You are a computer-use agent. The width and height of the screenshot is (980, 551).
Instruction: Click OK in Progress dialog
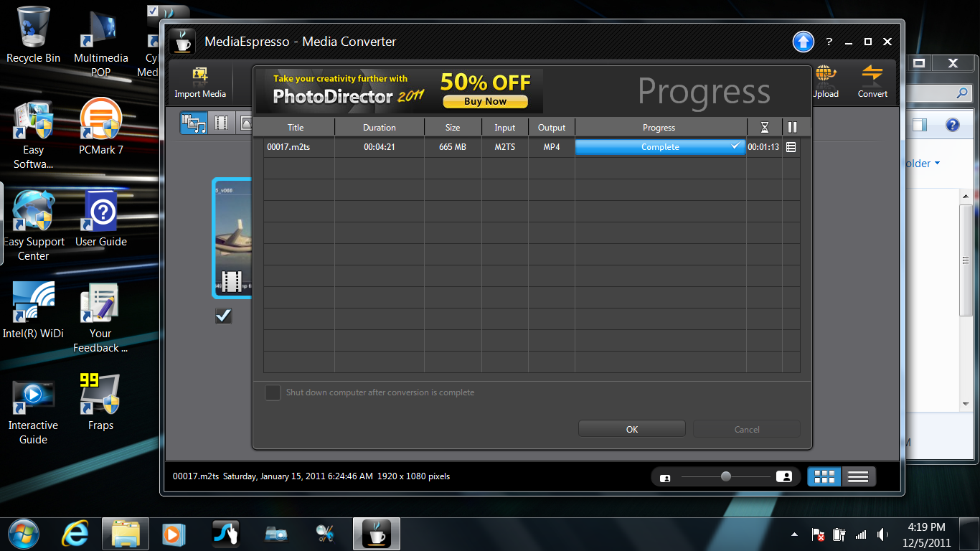point(632,429)
